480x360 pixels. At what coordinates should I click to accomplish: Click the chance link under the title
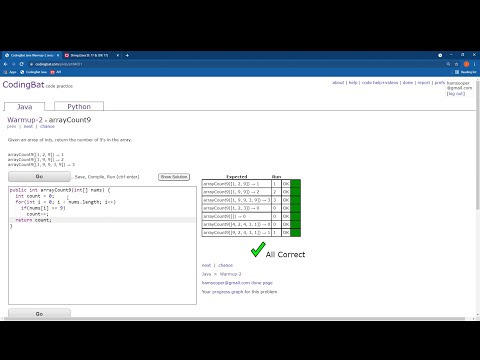tap(47, 127)
